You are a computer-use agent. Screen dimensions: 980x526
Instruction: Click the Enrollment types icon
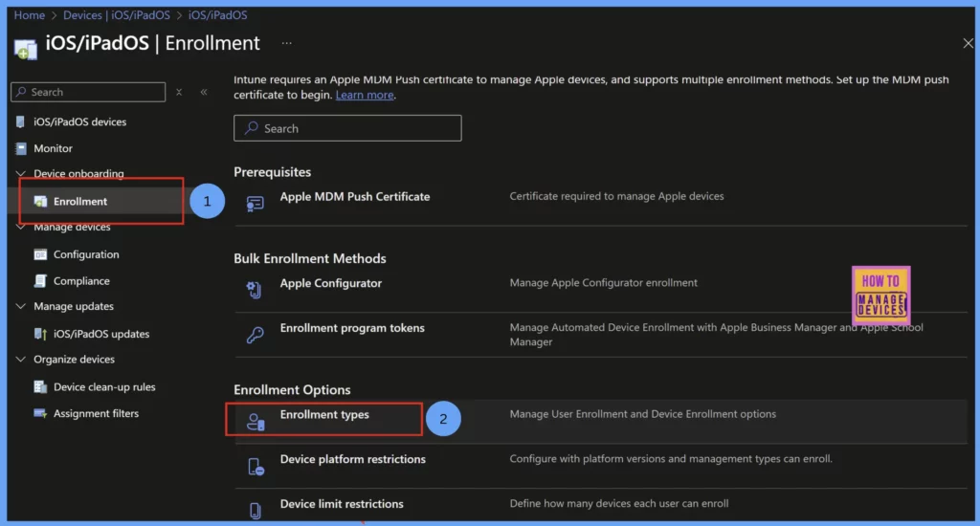[256, 422]
